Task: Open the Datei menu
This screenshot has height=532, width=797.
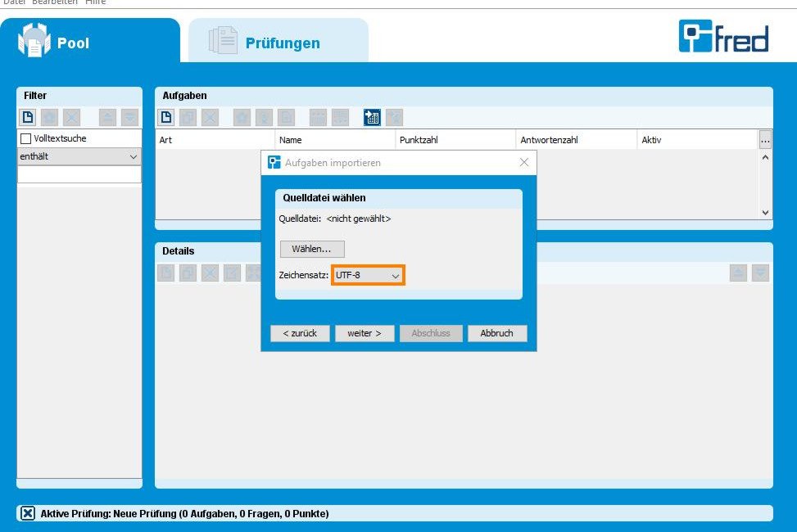Action: (x=14, y=2)
